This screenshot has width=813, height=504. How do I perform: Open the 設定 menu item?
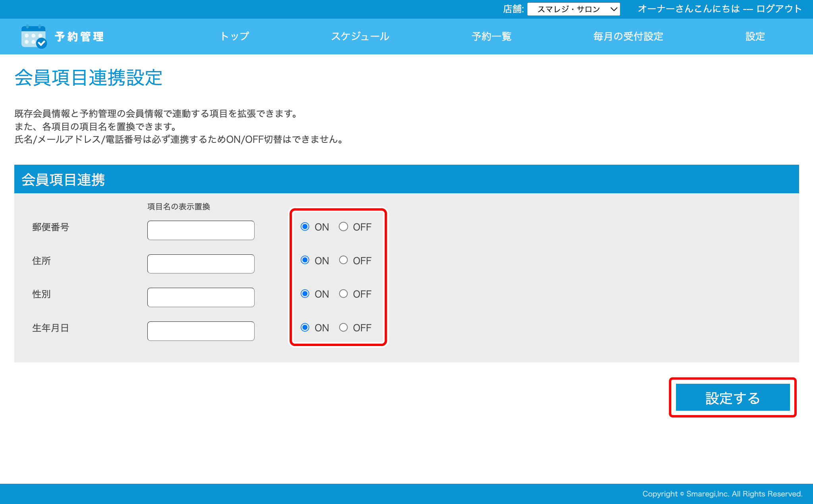click(x=755, y=37)
